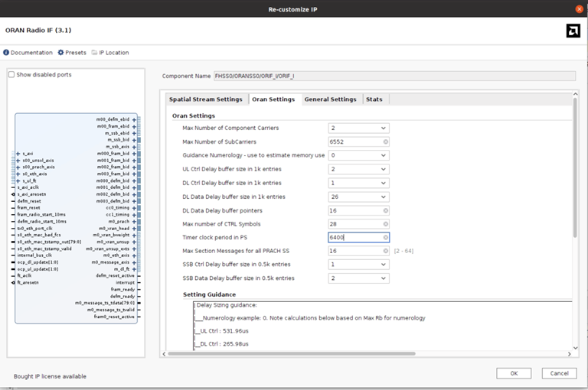Switch to Spatial Stream Settings tab

tap(205, 99)
